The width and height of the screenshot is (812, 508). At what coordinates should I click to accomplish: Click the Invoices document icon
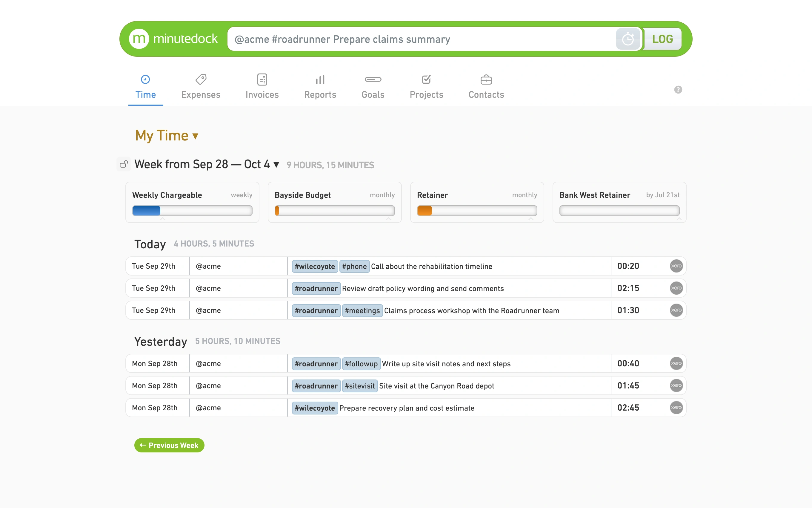pyautogui.click(x=262, y=79)
